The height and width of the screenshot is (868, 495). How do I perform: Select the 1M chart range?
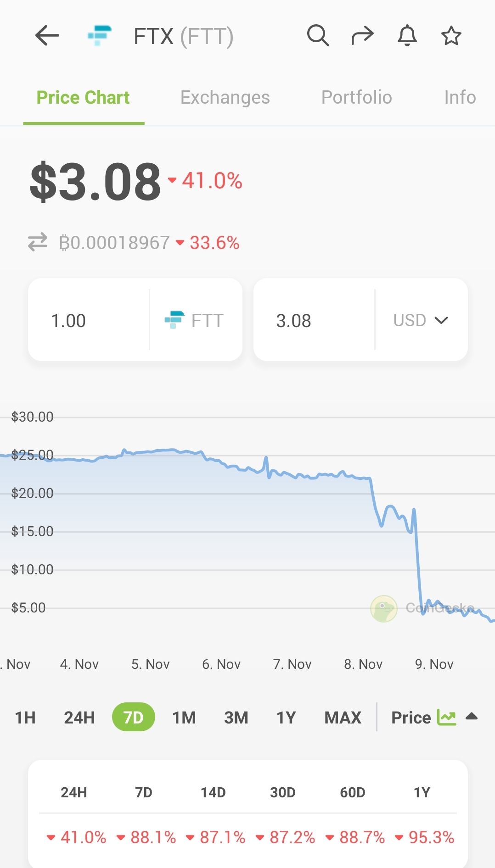click(x=184, y=718)
